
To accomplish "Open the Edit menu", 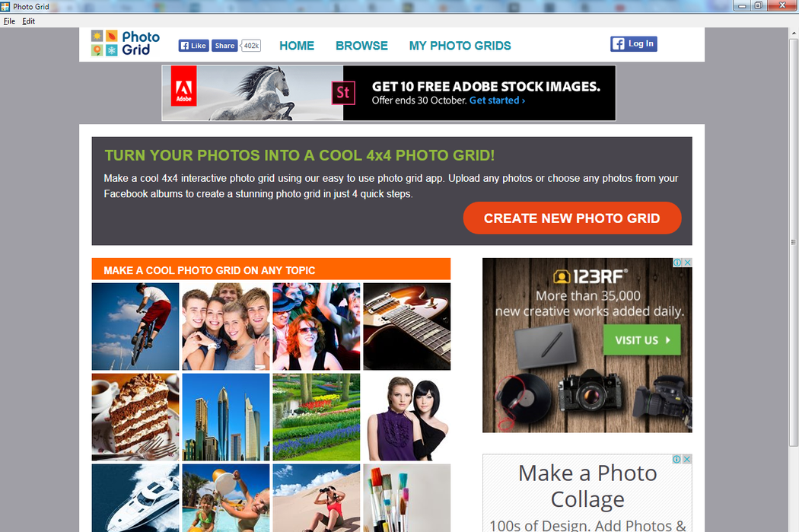I will coord(29,21).
